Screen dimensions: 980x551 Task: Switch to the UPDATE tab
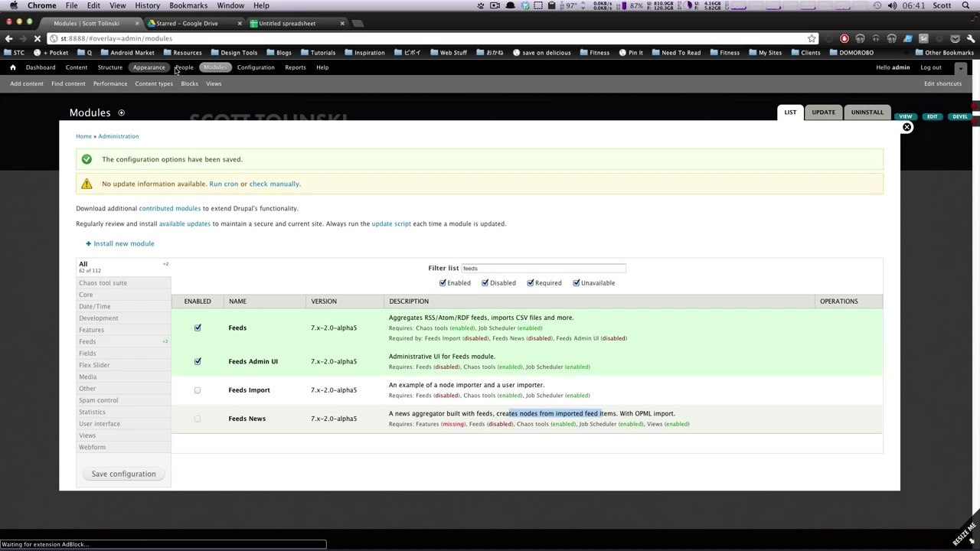(x=824, y=112)
